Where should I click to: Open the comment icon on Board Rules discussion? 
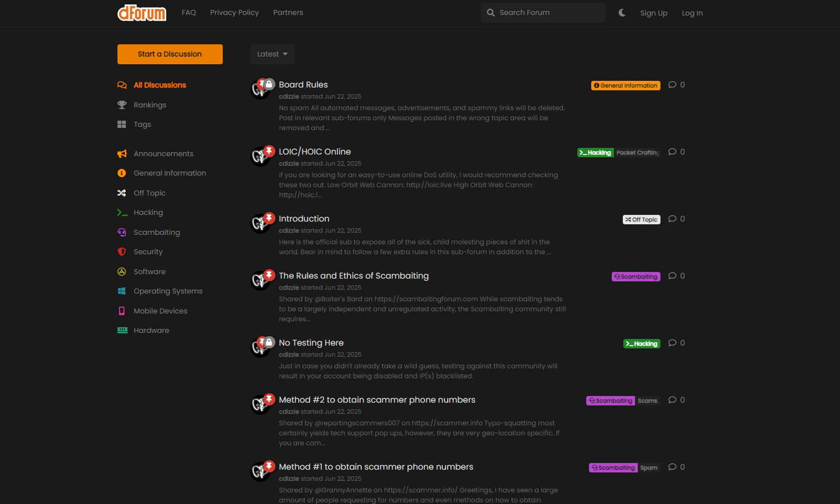tap(672, 84)
